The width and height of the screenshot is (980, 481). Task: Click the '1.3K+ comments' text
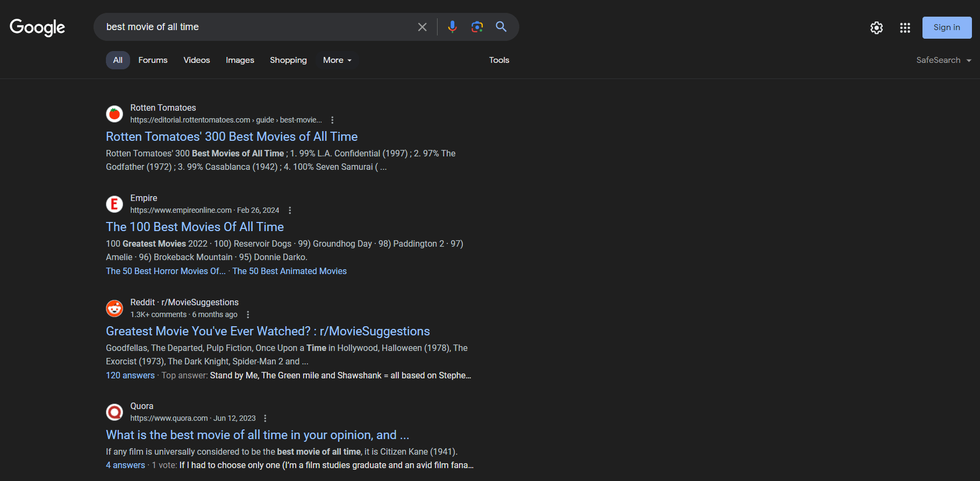pyautogui.click(x=158, y=314)
